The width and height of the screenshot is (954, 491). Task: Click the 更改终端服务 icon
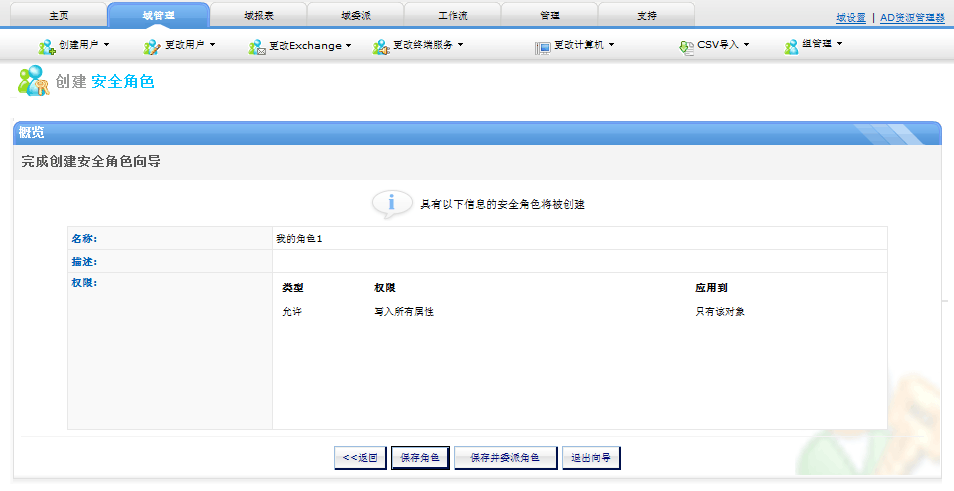tap(380, 46)
